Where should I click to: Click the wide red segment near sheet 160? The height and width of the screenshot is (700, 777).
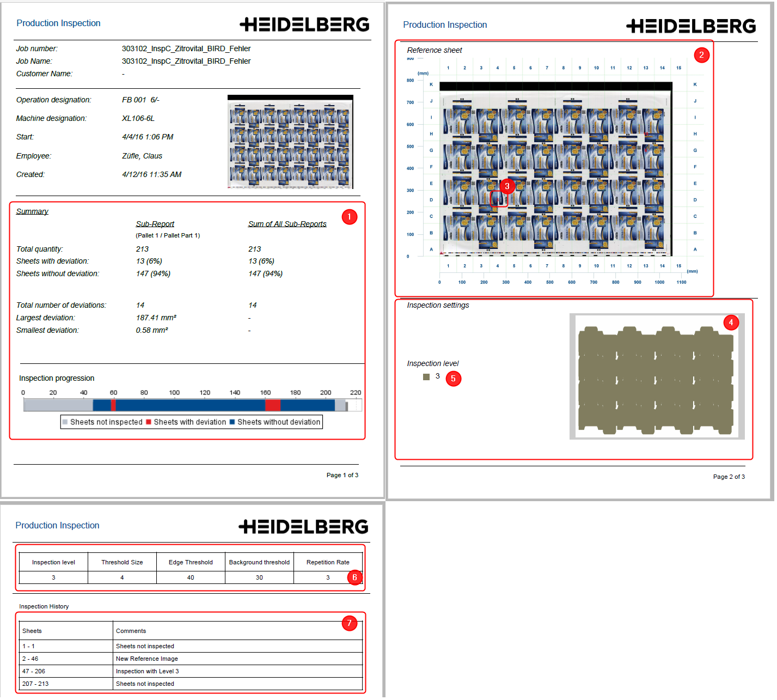pyautogui.click(x=273, y=405)
